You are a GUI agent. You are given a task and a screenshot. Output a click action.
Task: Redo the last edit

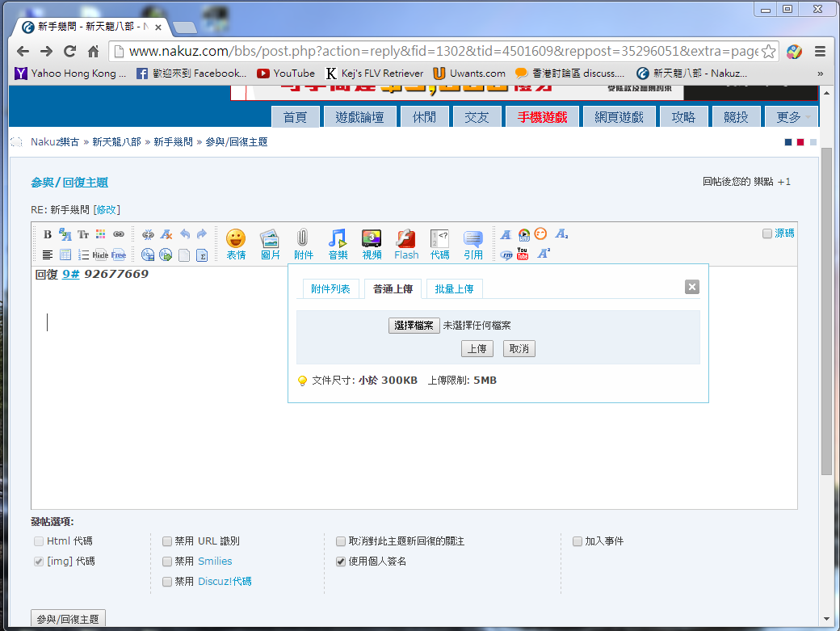pos(201,234)
